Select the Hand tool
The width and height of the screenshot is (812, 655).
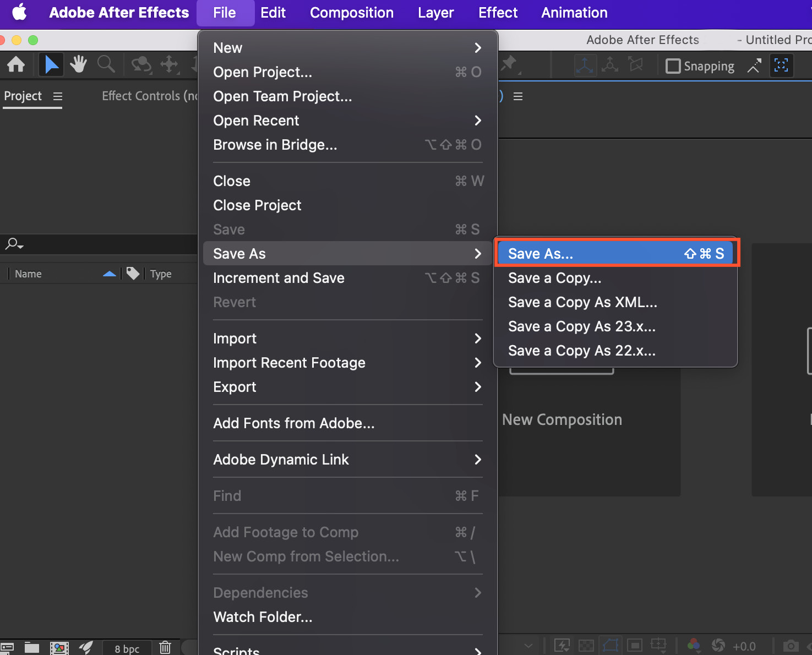79,65
